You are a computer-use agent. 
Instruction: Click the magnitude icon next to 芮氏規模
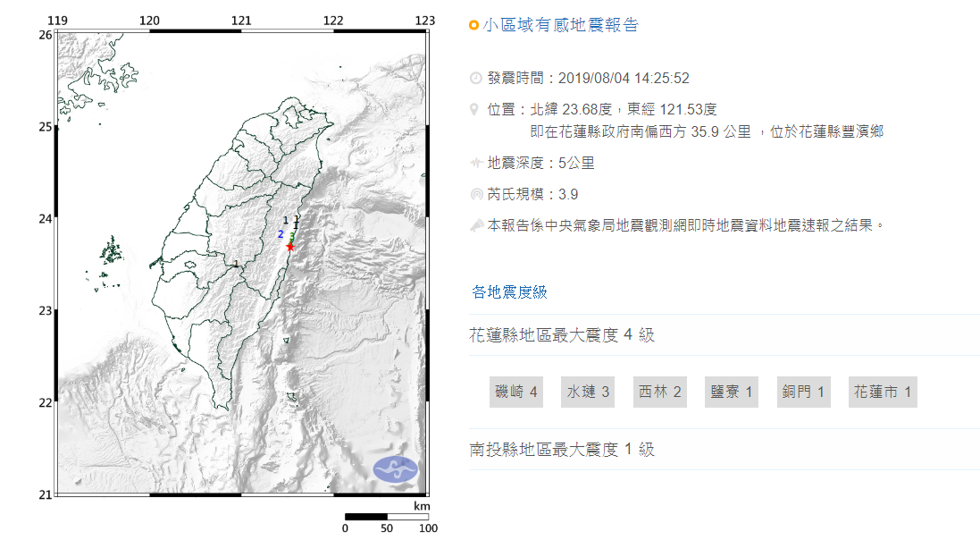click(x=475, y=194)
